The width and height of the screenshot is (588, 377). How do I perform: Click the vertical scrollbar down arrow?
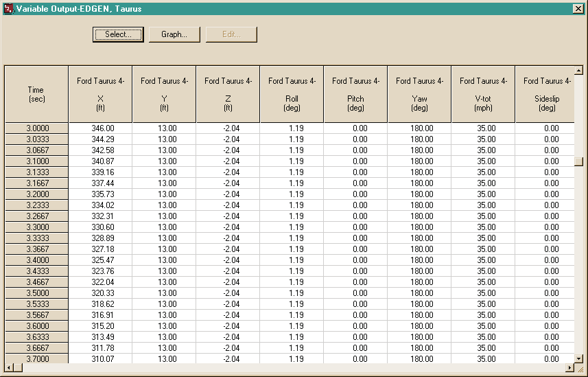tap(578, 358)
